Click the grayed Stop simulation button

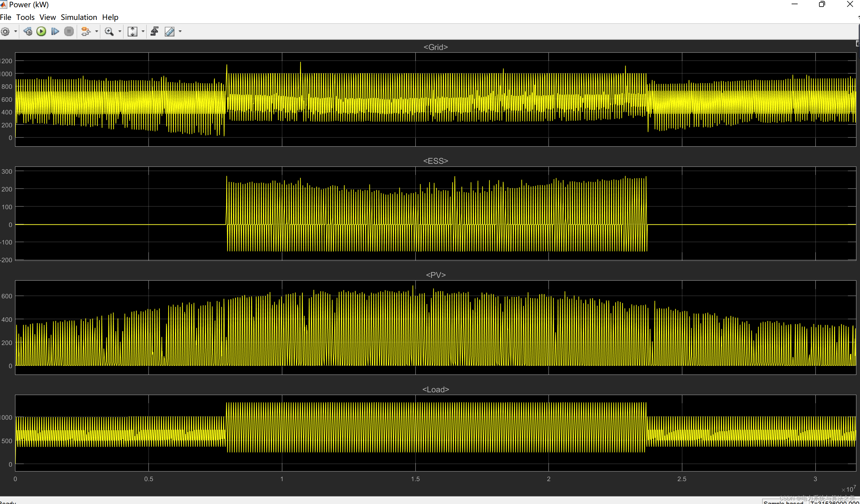[x=69, y=32]
